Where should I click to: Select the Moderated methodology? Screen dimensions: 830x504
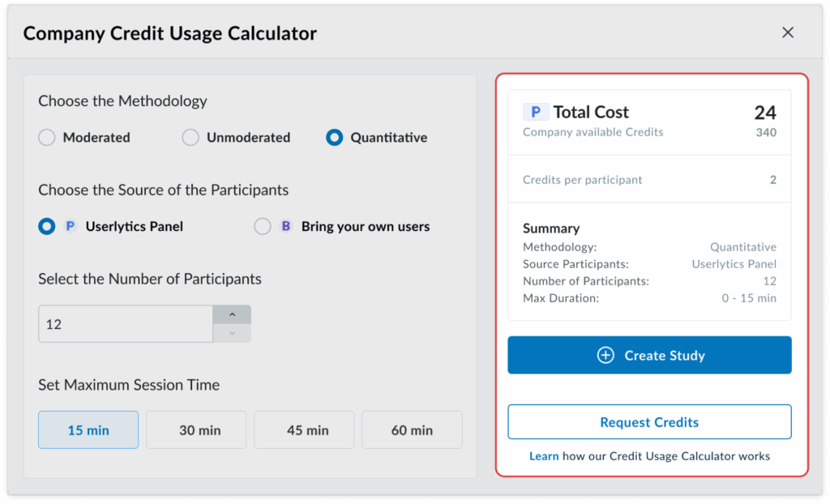coord(46,138)
